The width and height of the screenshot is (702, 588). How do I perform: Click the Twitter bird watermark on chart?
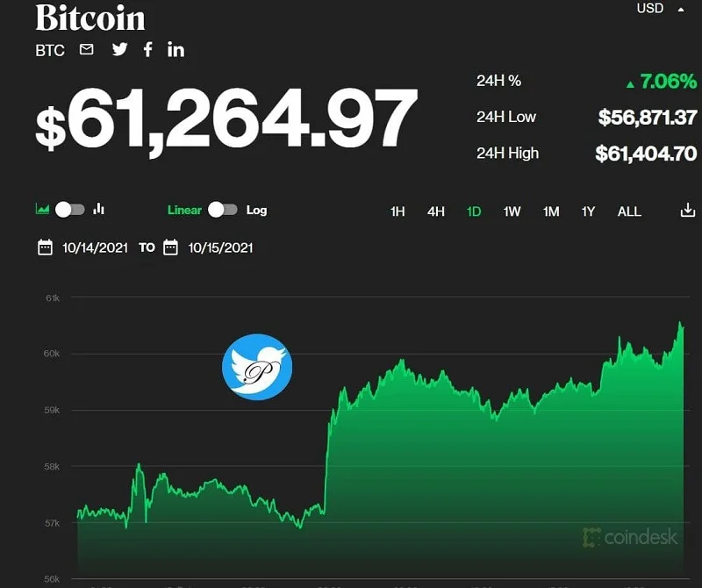(x=257, y=367)
